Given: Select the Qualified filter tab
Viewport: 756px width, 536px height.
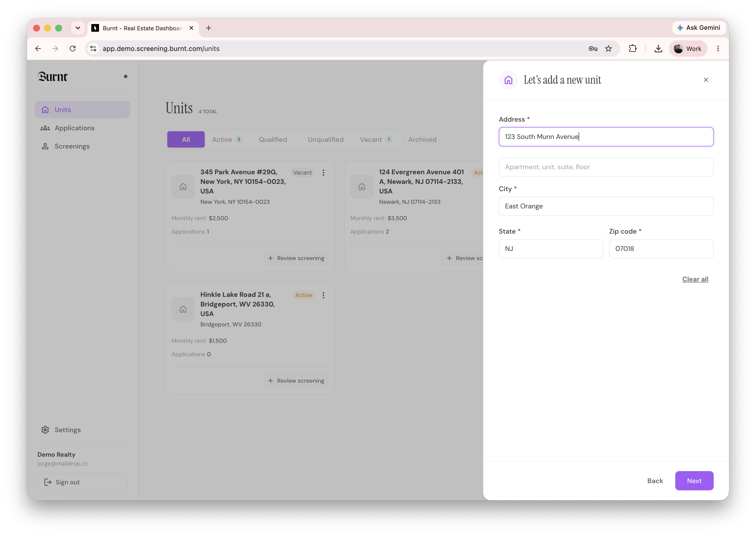Looking at the screenshot, I should [x=273, y=139].
